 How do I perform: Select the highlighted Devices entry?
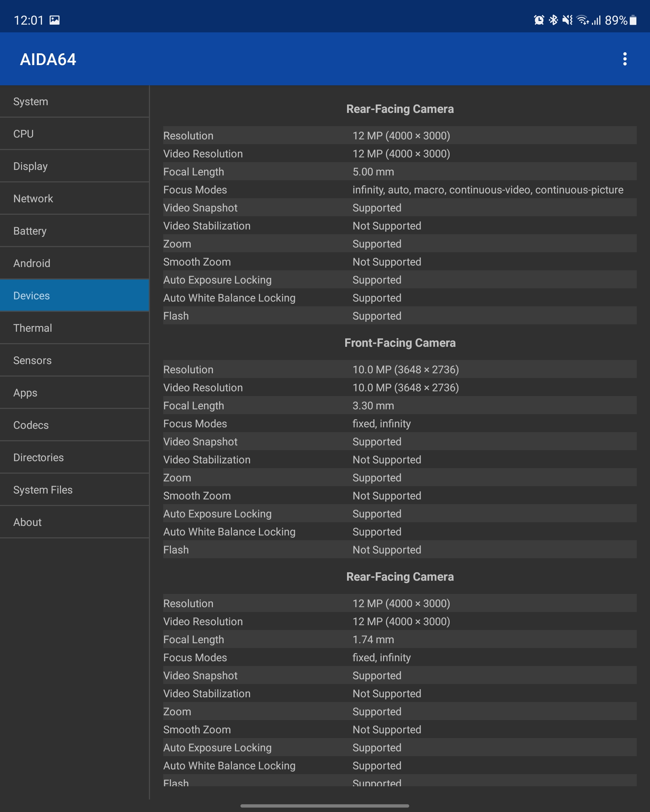75,296
